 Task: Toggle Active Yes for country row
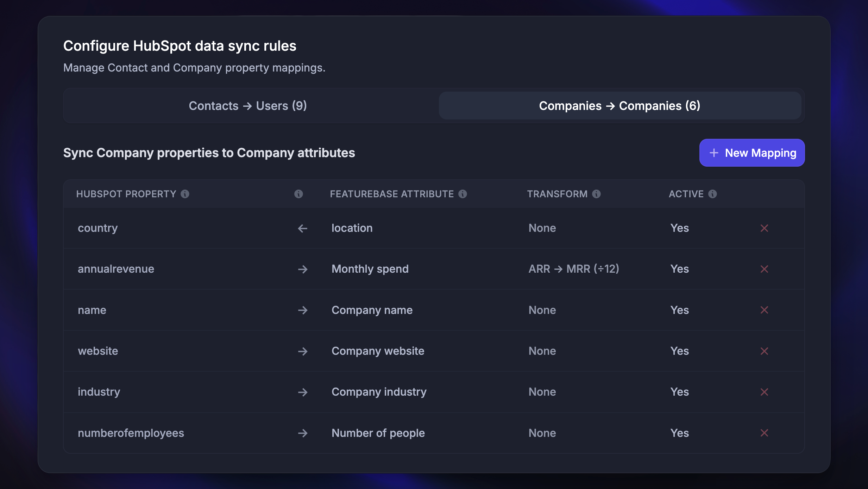pos(679,228)
